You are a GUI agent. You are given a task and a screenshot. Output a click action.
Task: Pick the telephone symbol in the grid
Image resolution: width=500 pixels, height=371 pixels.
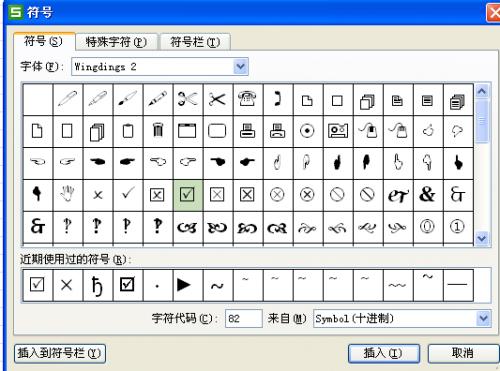click(247, 99)
